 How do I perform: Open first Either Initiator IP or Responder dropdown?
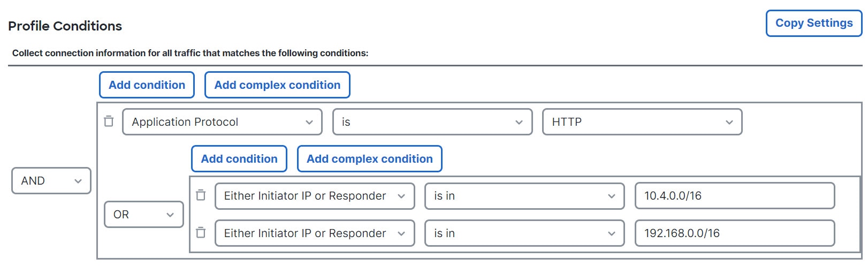315,196
